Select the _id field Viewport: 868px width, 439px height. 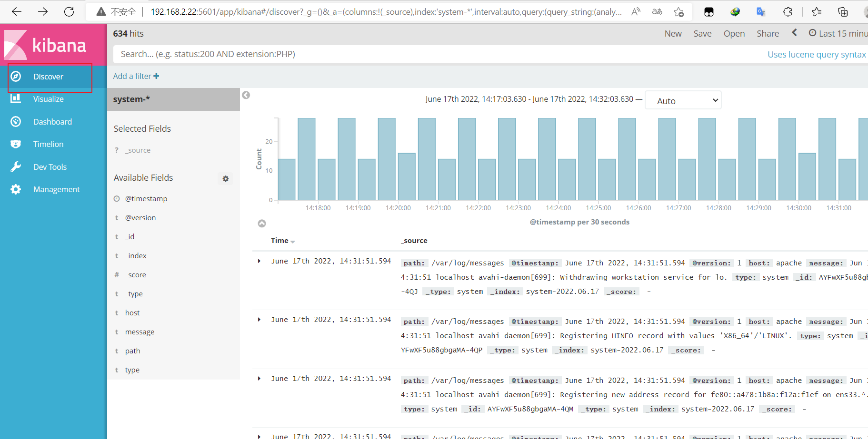tap(130, 237)
